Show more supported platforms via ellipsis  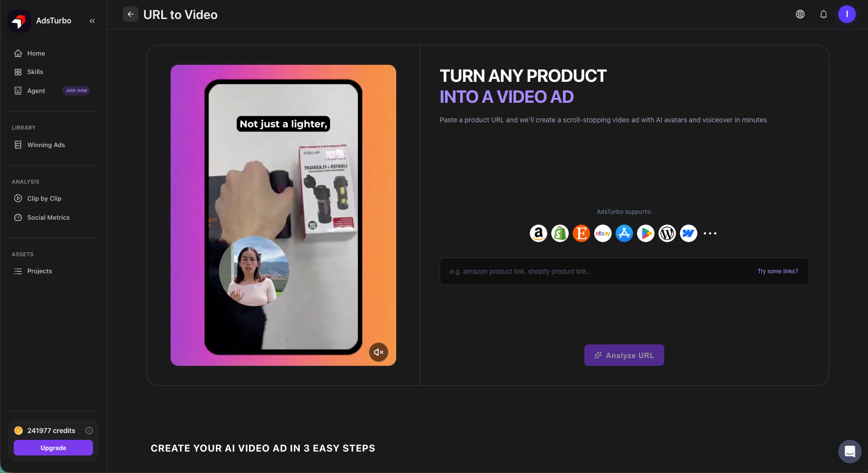(710, 233)
